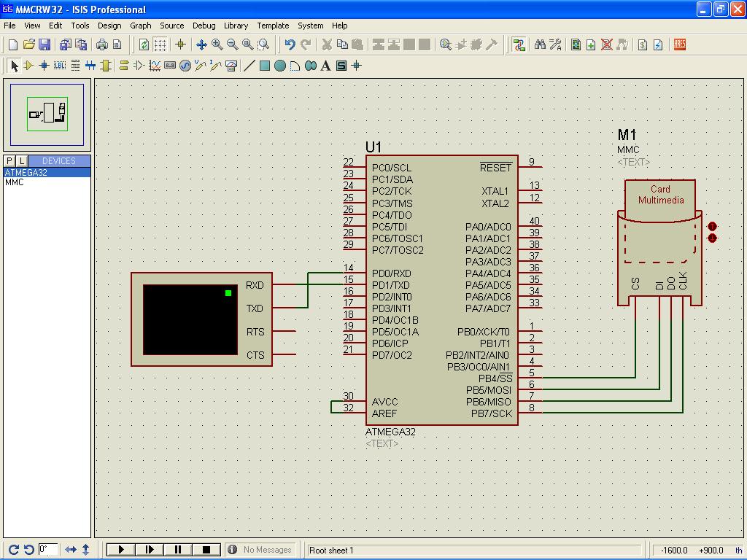Copy selection to clipboard
This screenshot has height=560, width=747.
pyautogui.click(x=342, y=44)
